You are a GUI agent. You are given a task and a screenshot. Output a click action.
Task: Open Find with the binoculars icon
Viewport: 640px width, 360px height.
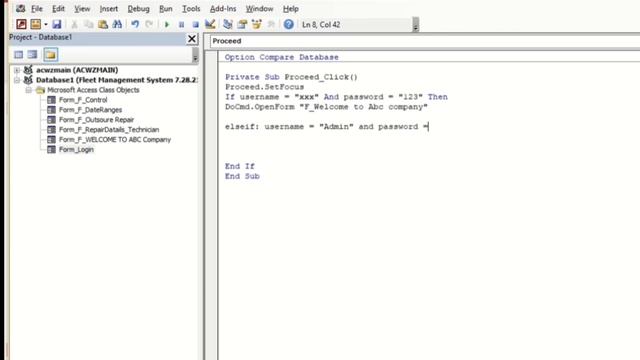point(117,24)
